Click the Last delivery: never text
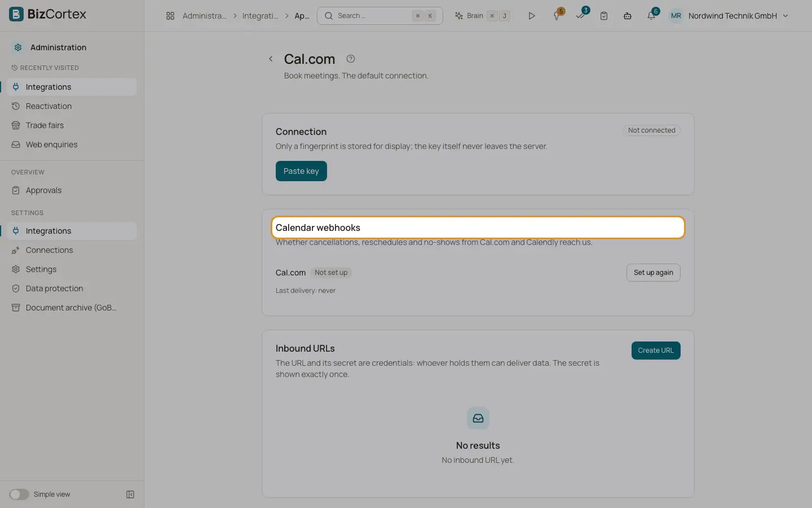Image resolution: width=812 pixels, height=508 pixels. point(306,291)
